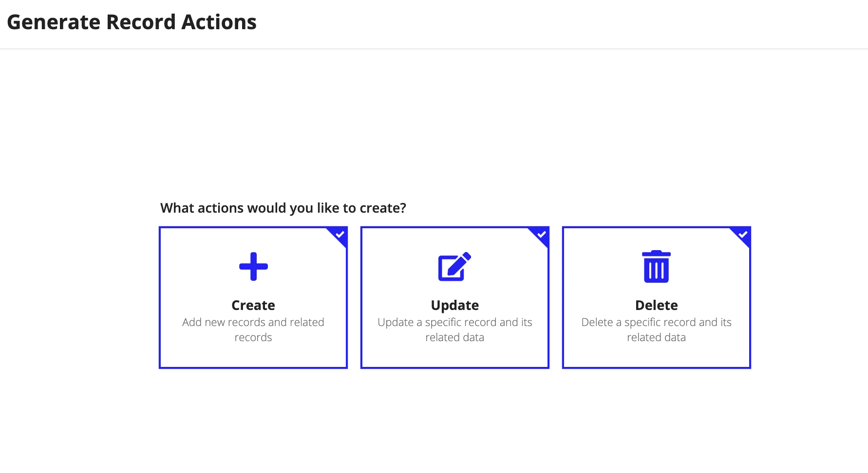Click the blue corner triangle on Delete card
This screenshot has width=868, height=473.
[x=742, y=236]
